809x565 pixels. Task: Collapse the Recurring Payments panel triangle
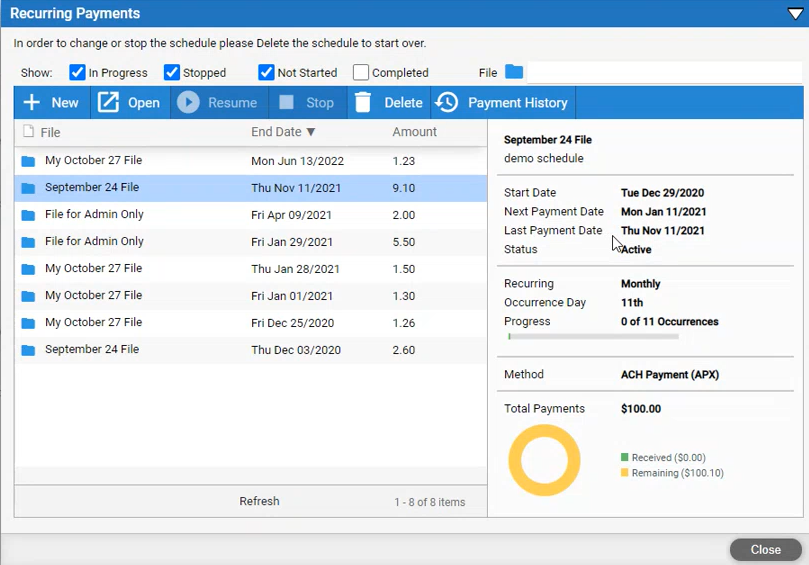tap(795, 13)
